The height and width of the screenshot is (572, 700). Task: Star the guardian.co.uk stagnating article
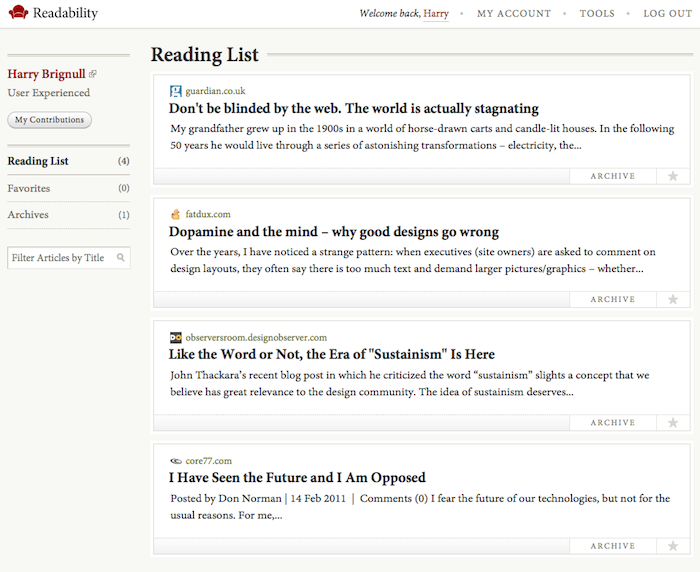click(x=673, y=176)
